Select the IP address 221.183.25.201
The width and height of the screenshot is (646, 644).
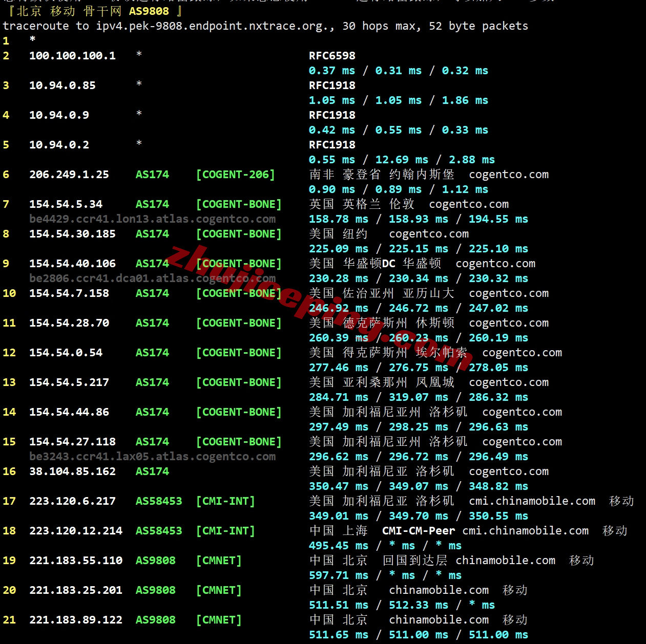pos(76,590)
